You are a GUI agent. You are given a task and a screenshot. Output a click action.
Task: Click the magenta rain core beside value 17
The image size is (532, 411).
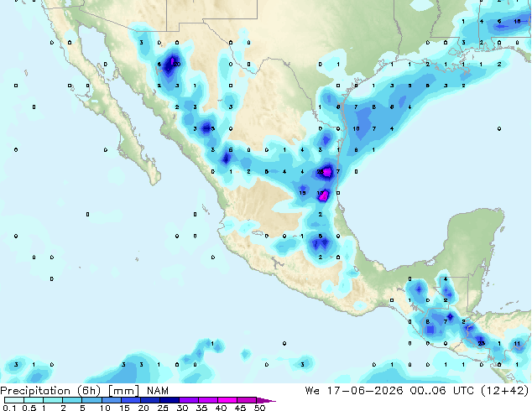[x=325, y=195]
